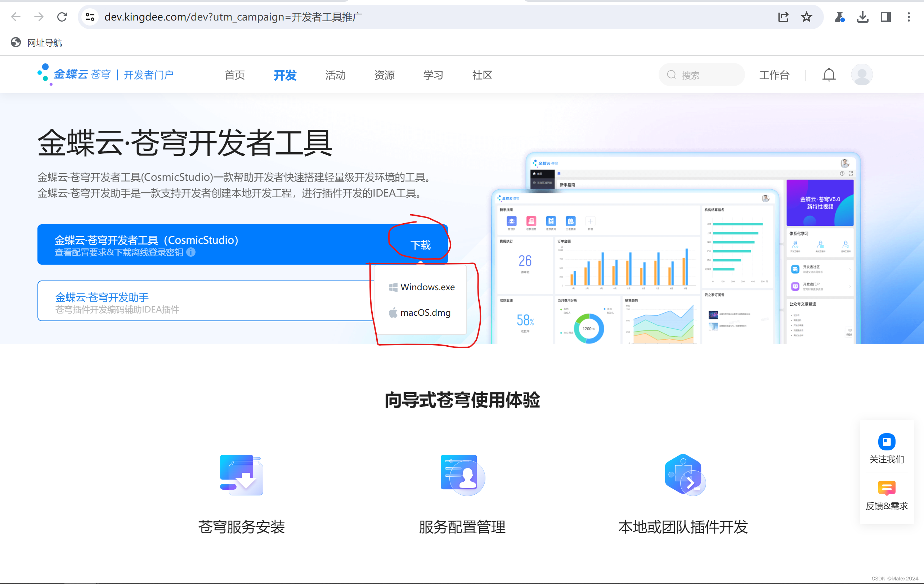Toggle the browser side panel icon

(885, 17)
